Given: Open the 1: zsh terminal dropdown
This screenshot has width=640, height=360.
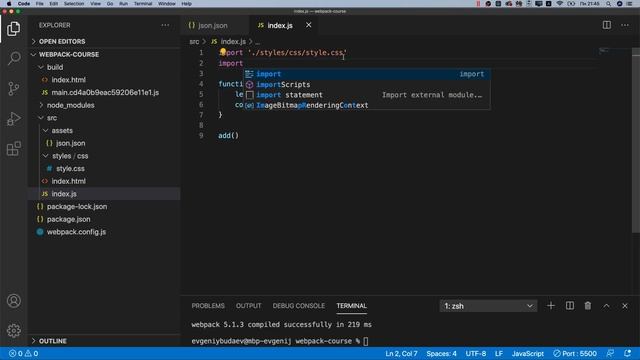Looking at the screenshot, I should (x=489, y=306).
